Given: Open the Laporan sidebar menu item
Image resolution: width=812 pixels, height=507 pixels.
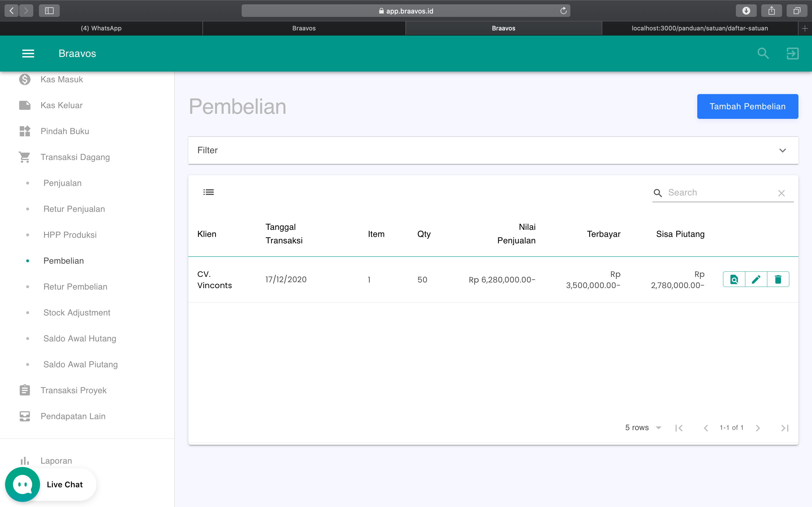Looking at the screenshot, I should click(x=56, y=461).
